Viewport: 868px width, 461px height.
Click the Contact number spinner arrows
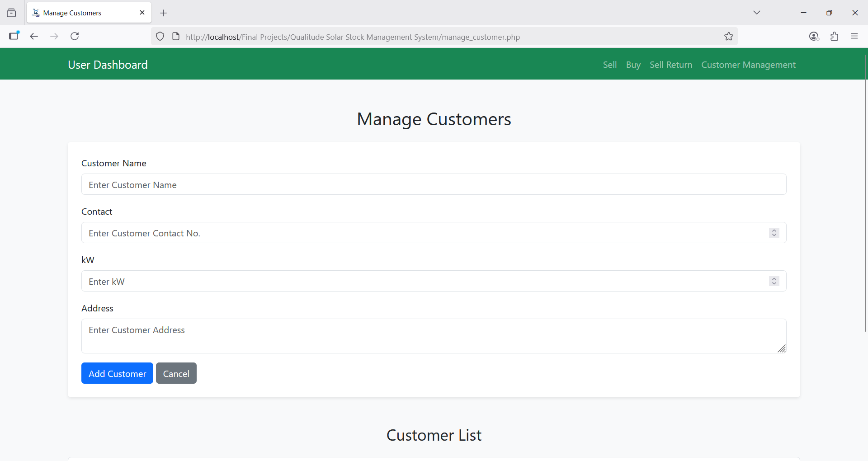point(774,233)
